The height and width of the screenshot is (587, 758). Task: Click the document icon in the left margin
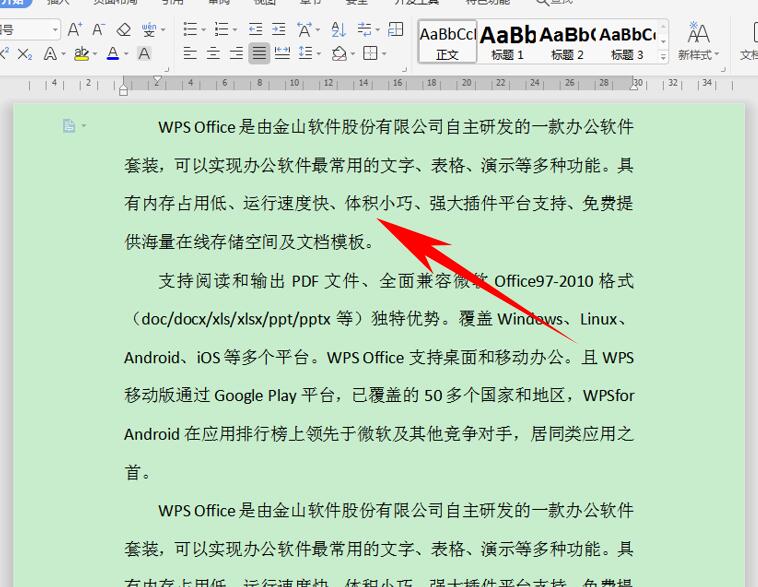pyautogui.click(x=69, y=126)
